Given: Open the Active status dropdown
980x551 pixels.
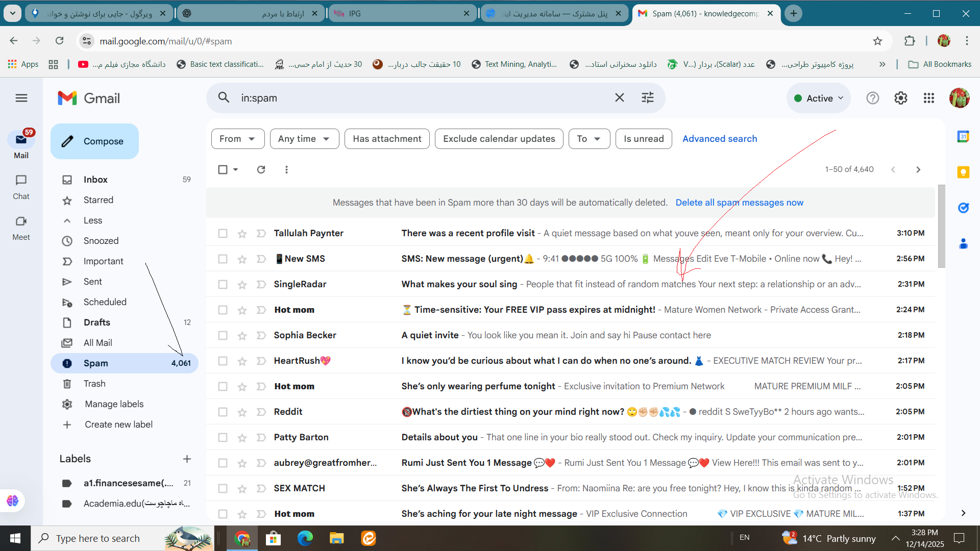Looking at the screenshot, I should 819,98.
